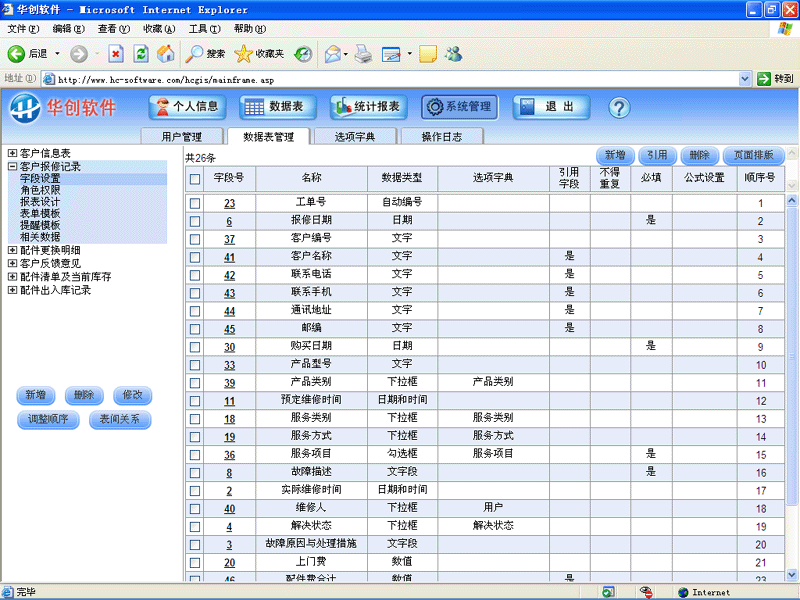Select 表单模板 in the left tree
The height and width of the screenshot is (600, 800).
(x=40, y=213)
